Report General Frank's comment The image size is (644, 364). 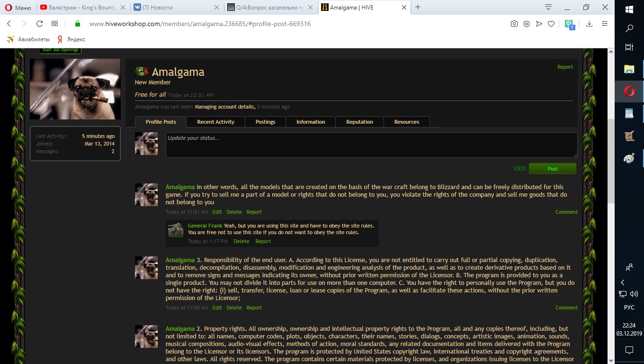point(263,241)
